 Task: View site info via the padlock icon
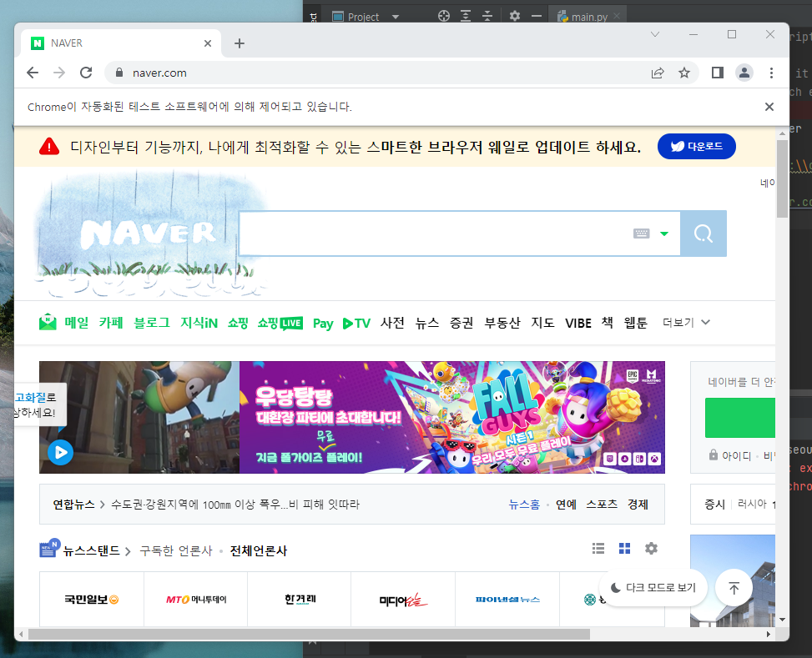(x=119, y=73)
